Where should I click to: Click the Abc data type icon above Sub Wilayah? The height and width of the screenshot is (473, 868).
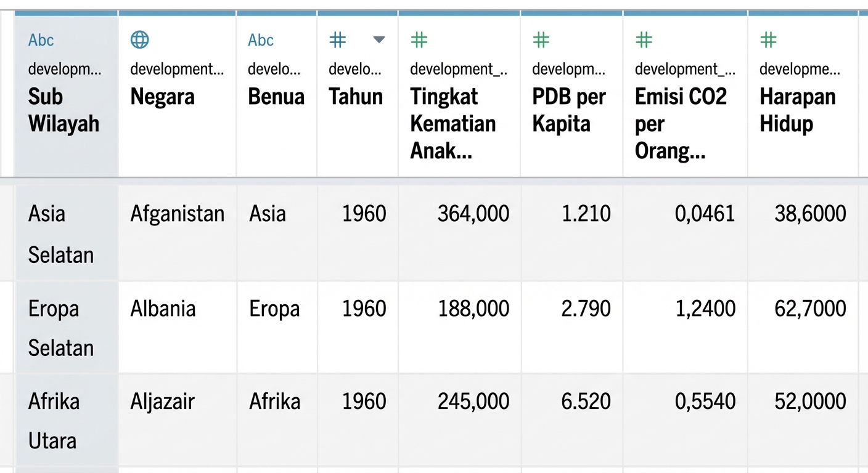(41, 41)
